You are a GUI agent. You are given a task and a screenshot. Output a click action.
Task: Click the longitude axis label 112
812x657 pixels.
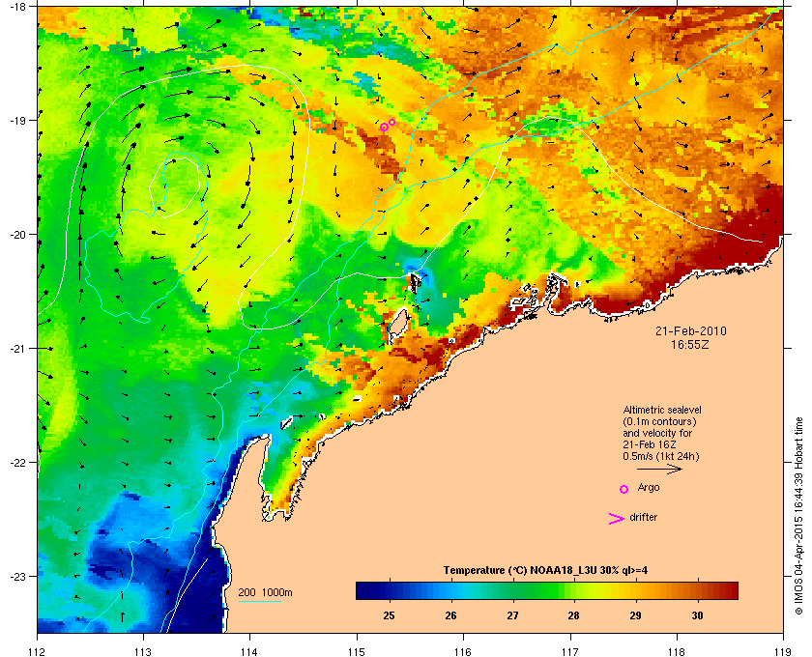click(38, 652)
